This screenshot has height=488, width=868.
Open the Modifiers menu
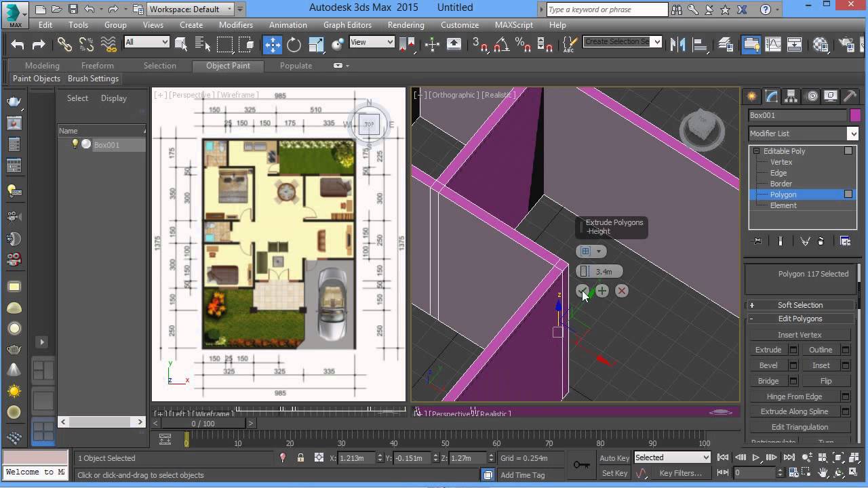click(x=236, y=24)
